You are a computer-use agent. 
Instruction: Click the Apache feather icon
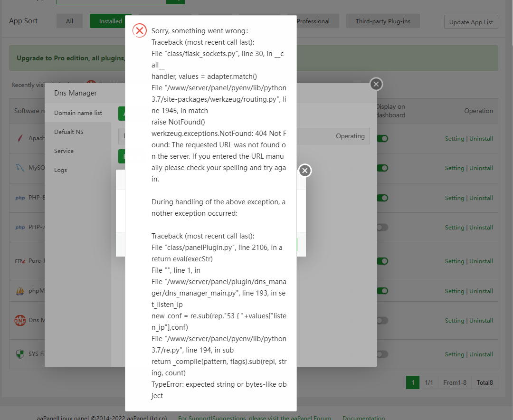20,138
